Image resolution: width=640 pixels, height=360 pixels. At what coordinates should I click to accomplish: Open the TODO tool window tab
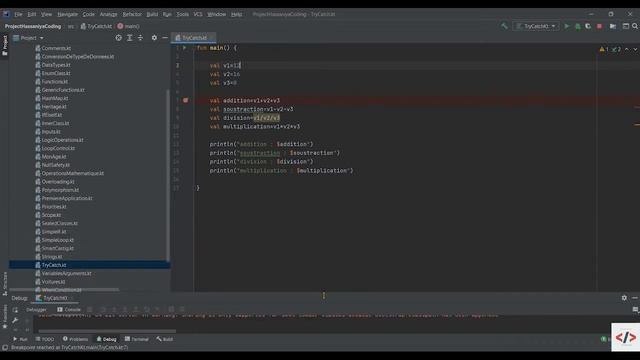pos(45,339)
